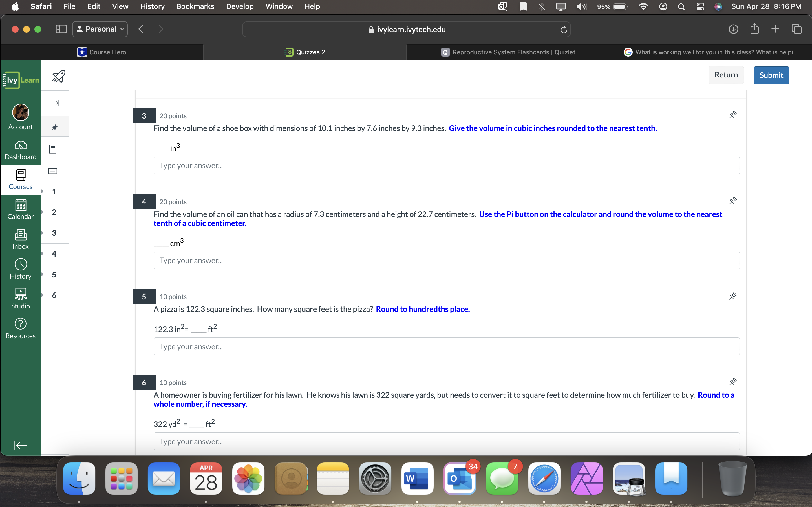
Task: Open the rocket launch icon in the header
Action: (58, 76)
